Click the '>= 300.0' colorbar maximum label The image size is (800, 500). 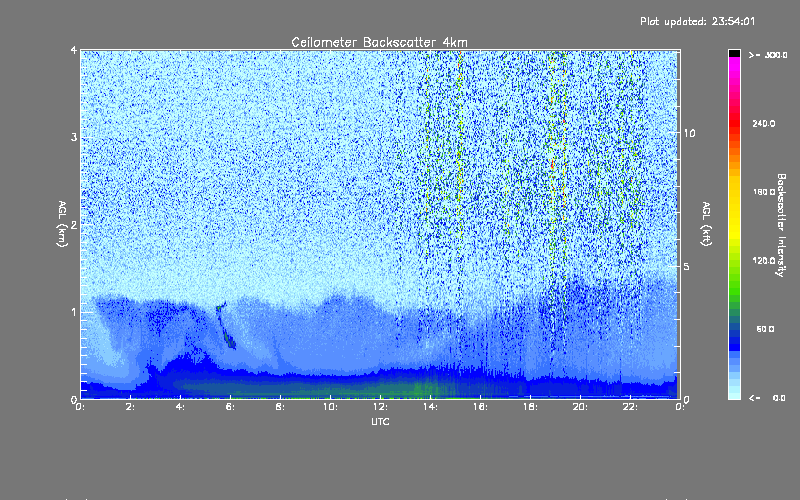click(x=768, y=55)
